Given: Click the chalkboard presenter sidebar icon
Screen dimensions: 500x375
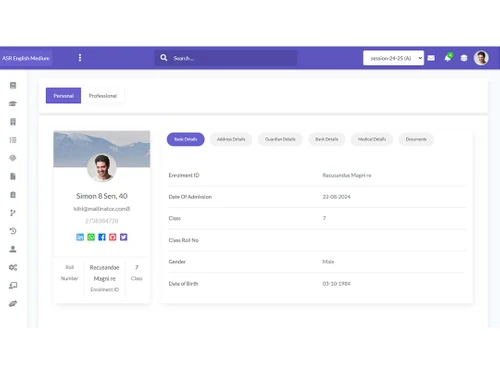Looking at the screenshot, I should (13, 285).
